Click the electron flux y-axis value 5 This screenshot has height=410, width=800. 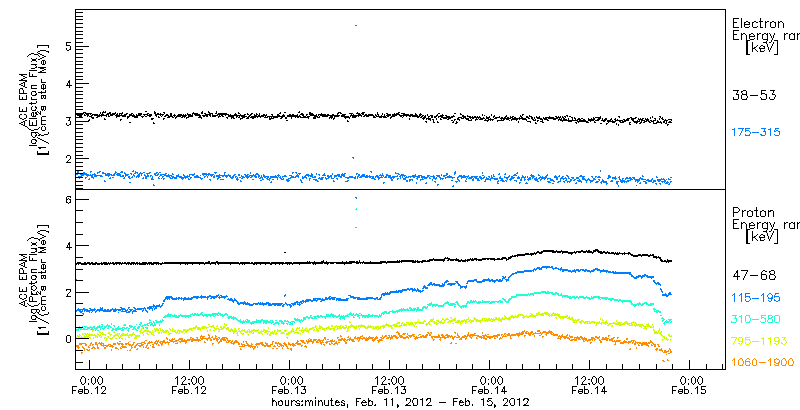pos(67,46)
